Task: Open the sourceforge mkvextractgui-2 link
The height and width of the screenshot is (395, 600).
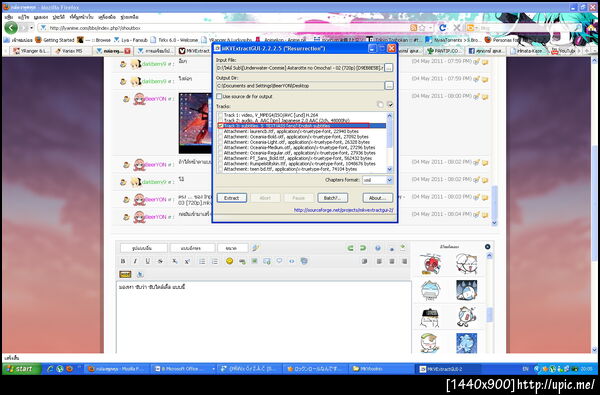Action: pos(343,210)
